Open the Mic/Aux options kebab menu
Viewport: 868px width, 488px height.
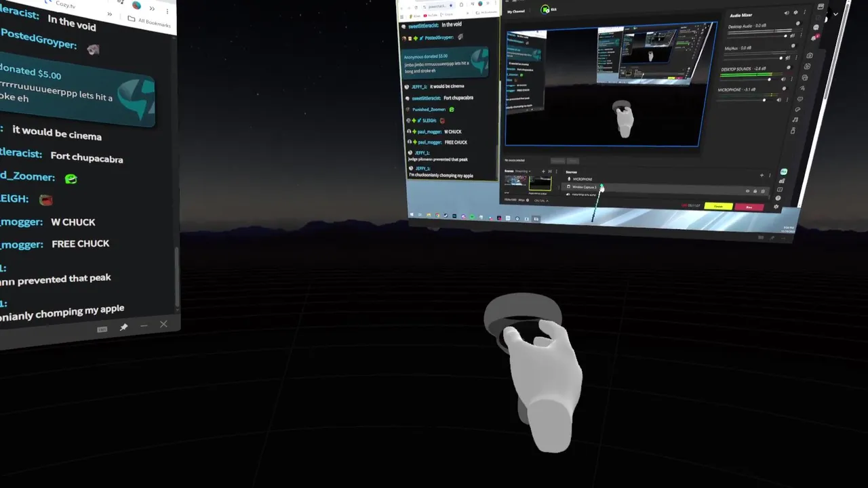click(796, 57)
